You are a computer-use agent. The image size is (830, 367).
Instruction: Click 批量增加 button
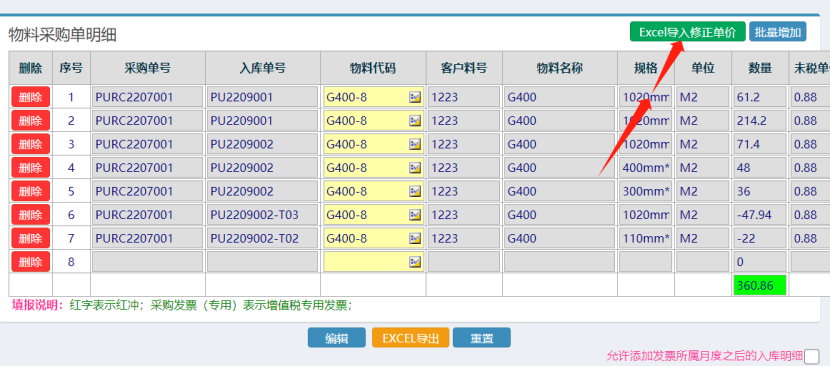778,32
